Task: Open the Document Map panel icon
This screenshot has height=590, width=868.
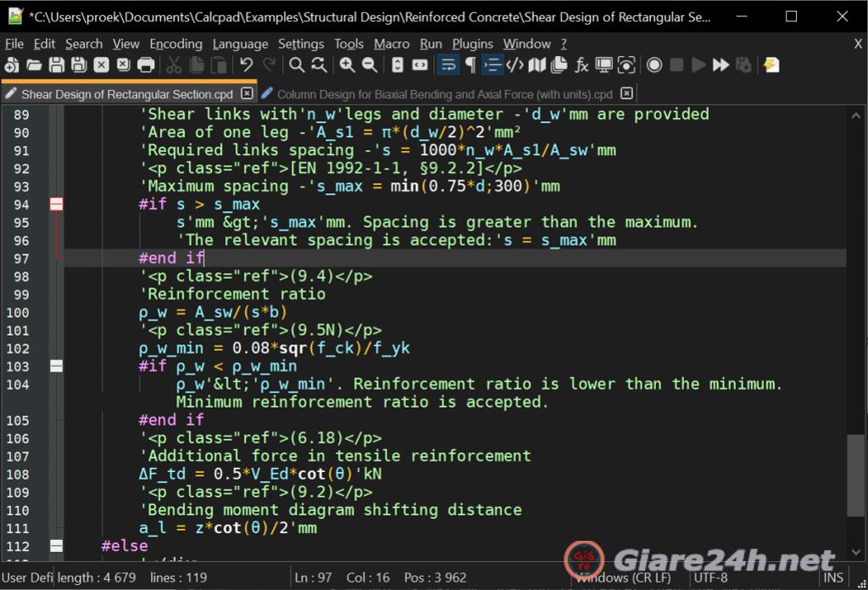Action: pyautogui.click(x=537, y=65)
